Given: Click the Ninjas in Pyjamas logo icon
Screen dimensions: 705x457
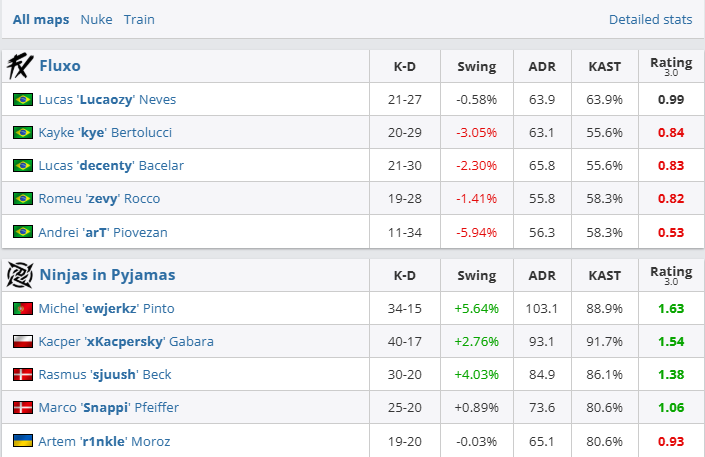Looking at the screenshot, I should 20,275.
